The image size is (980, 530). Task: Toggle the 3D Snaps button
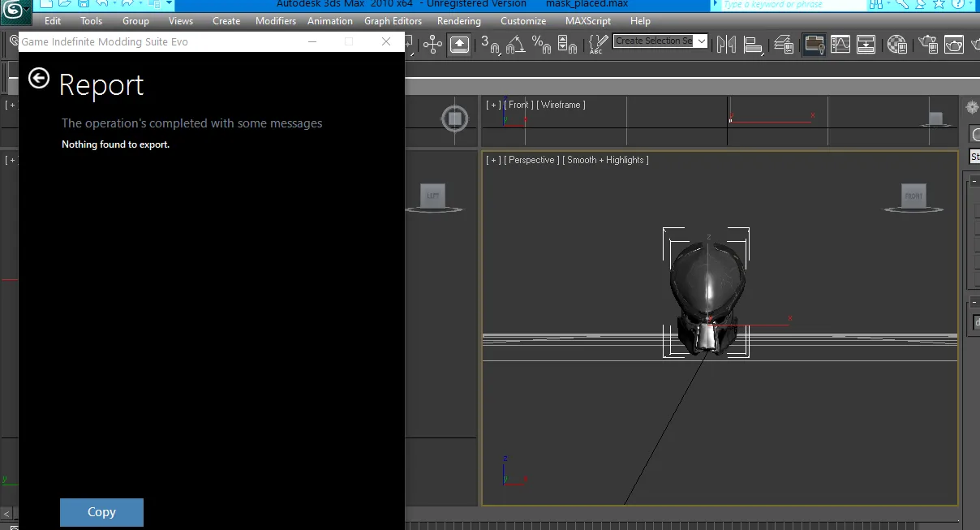coord(489,45)
